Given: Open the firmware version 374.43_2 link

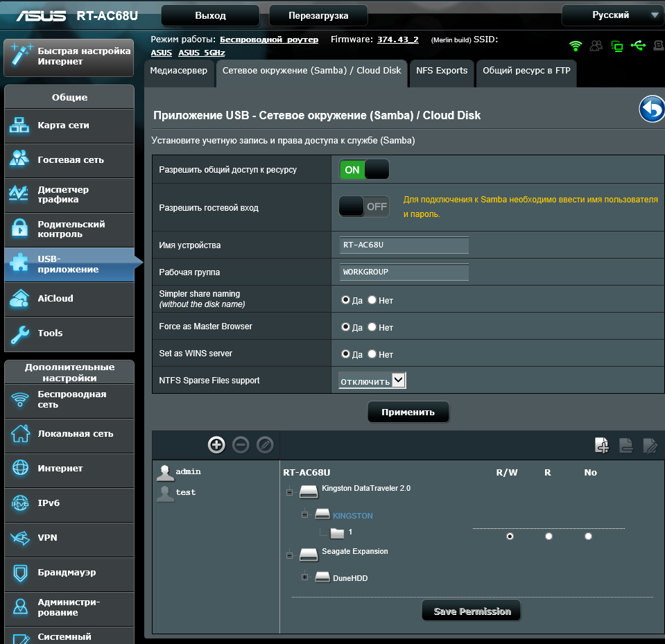Looking at the screenshot, I should [x=397, y=40].
